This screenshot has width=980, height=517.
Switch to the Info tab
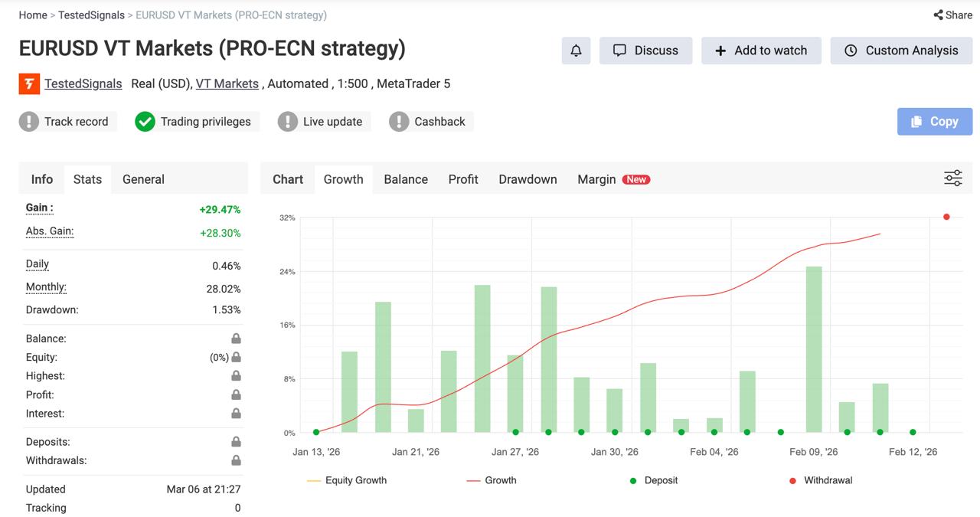click(42, 179)
